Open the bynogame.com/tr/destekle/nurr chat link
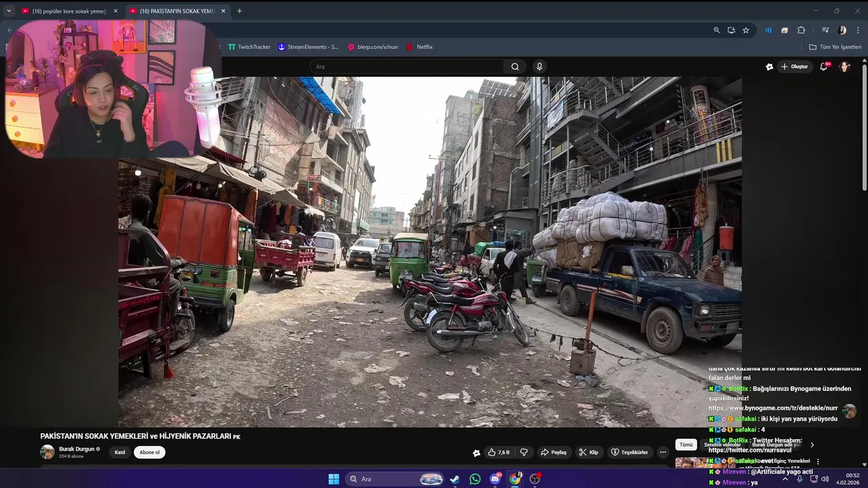The image size is (868, 488). pos(773,408)
